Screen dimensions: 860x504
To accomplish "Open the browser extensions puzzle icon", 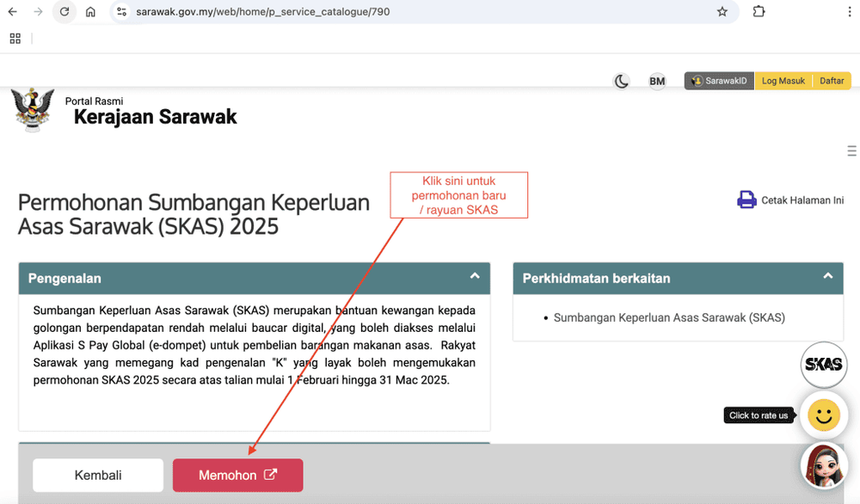I will [x=759, y=12].
